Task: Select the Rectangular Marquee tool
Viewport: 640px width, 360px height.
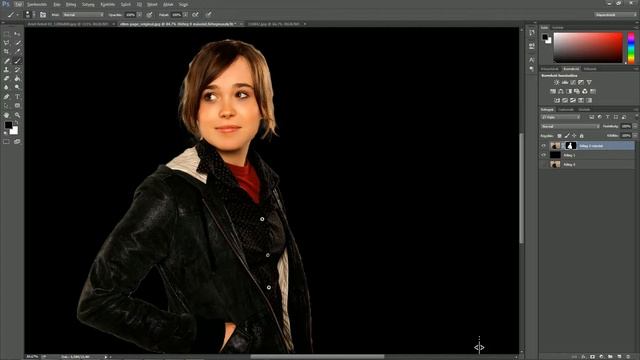Action: coord(6,34)
